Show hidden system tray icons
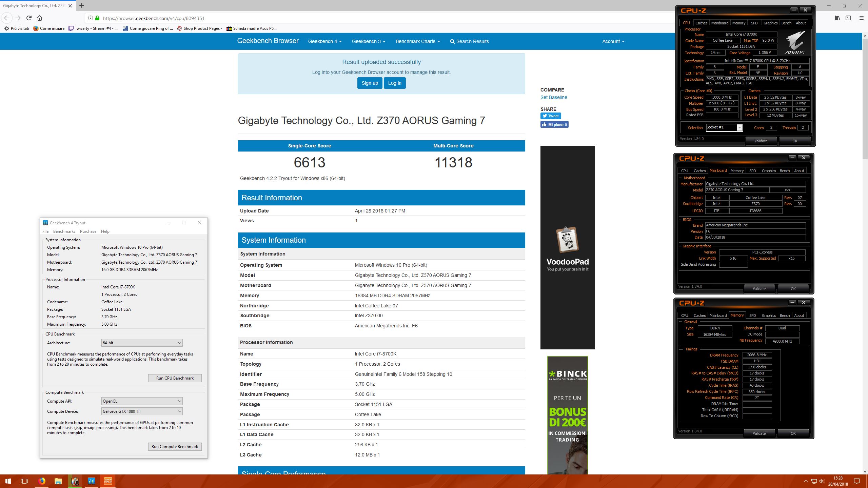The image size is (868, 488). 806,481
